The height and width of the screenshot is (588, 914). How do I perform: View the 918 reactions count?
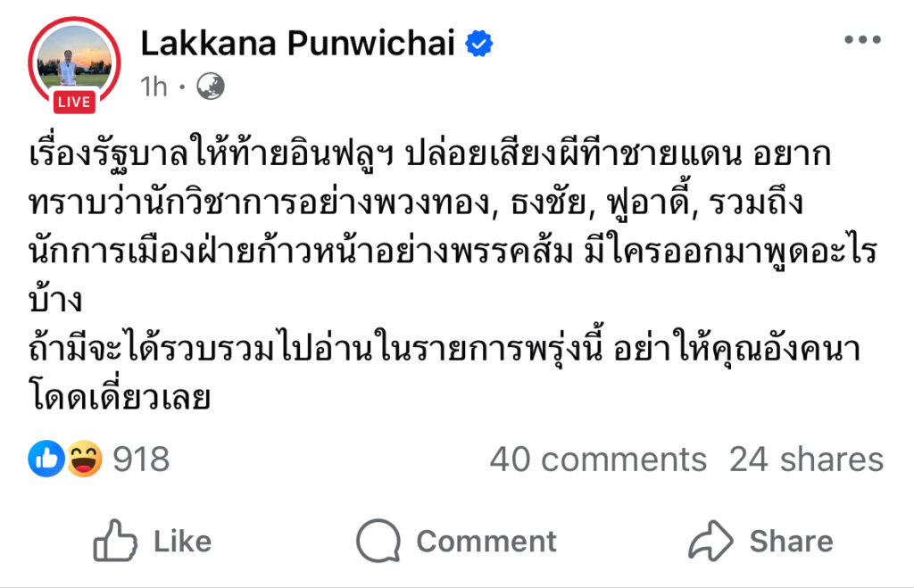click(141, 460)
